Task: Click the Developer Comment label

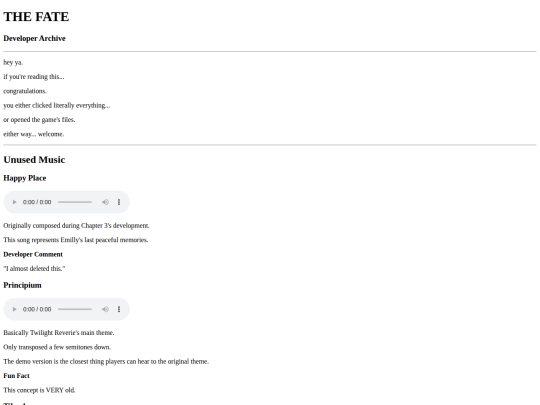Action: 33,254
